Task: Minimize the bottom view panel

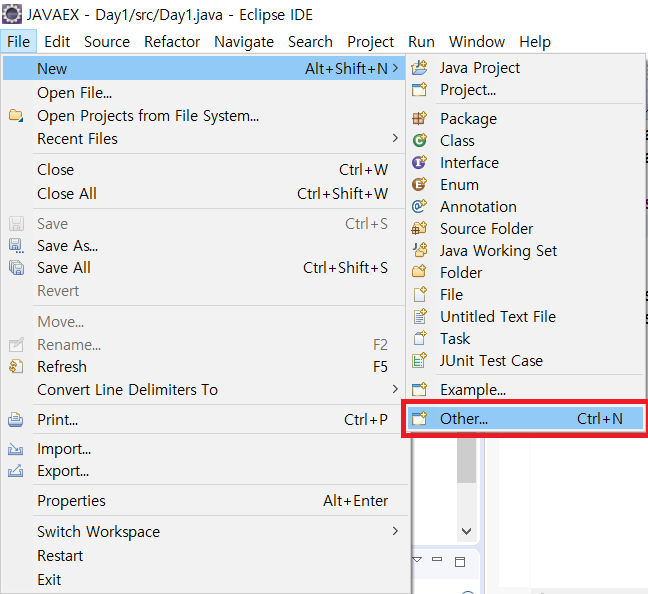Action: pyautogui.click(x=437, y=559)
